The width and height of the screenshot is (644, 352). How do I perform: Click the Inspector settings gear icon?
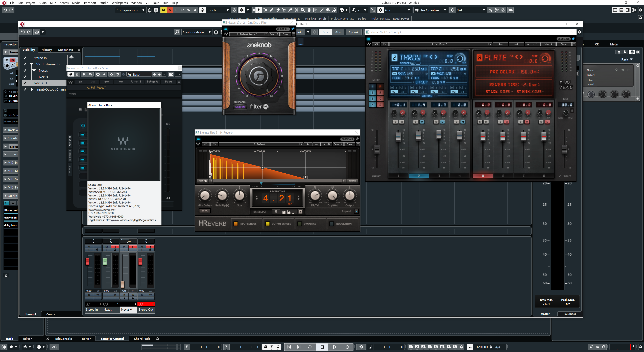tap(6, 276)
